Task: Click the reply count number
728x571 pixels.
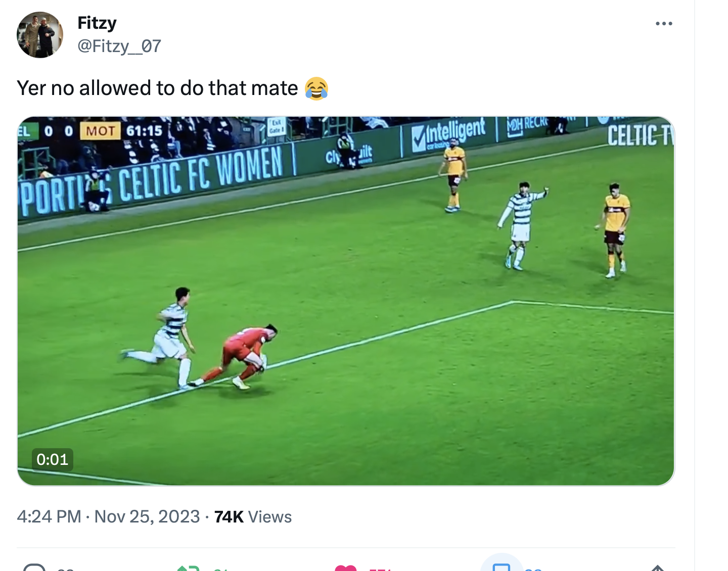Action: tap(66, 569)
